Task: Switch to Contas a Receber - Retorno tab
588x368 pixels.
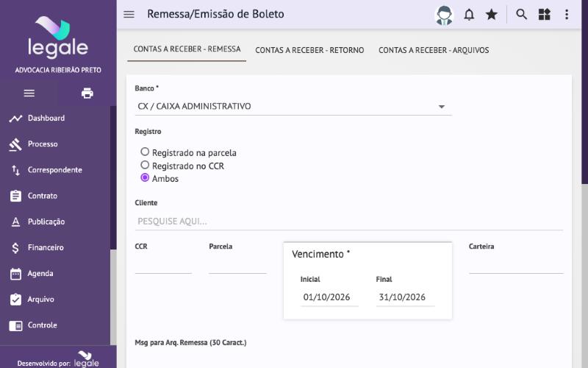Action: coord(309,50)
